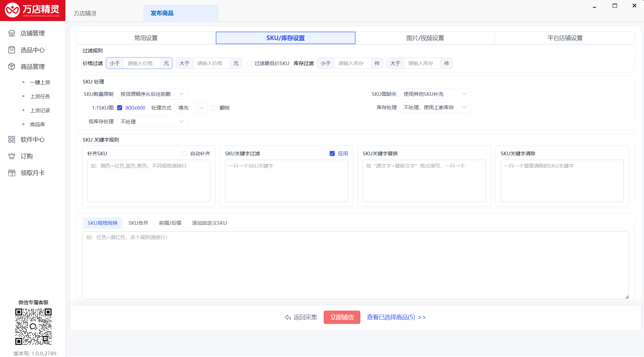Click the 返回采集 back arrow icon
The height and width of the screenshot is (357, 644).
(288, 317)
